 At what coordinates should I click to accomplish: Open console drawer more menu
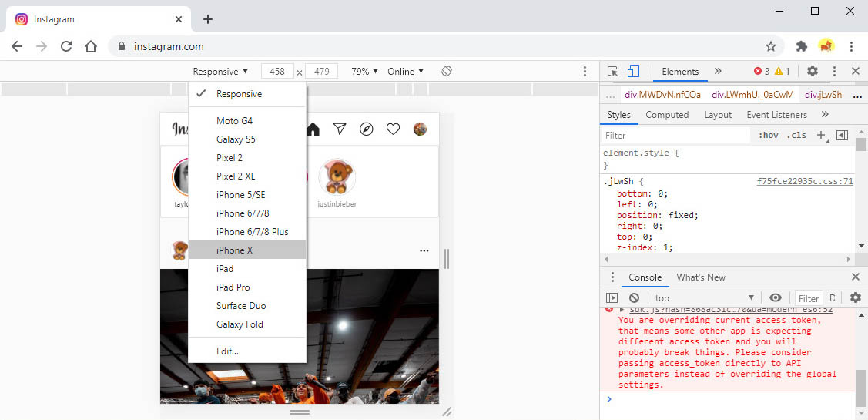(612, 277)
